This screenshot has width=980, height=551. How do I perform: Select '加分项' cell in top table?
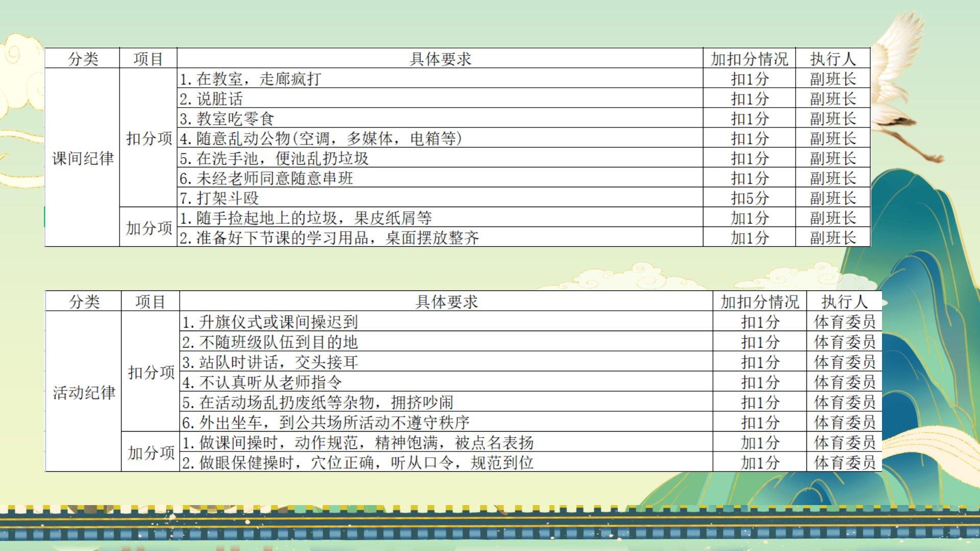(149, 228)
